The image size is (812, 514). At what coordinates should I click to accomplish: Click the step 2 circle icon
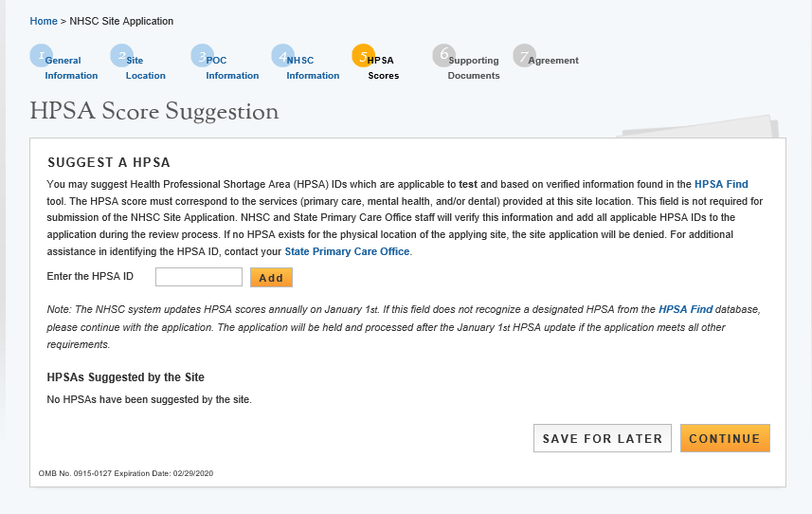tap(121, 56)
